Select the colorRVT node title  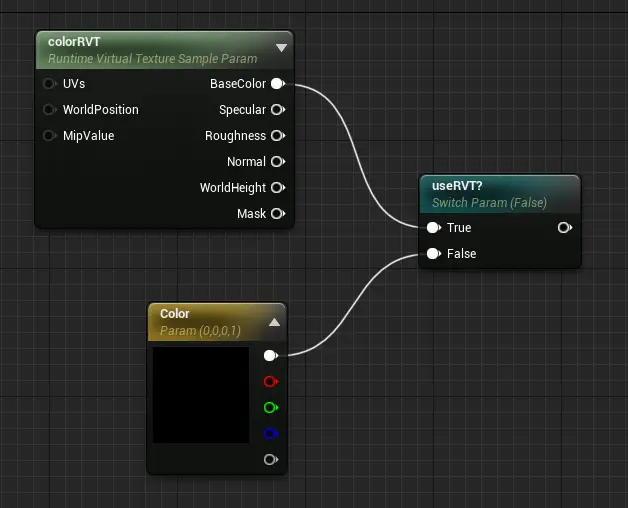tap(74, 42)
